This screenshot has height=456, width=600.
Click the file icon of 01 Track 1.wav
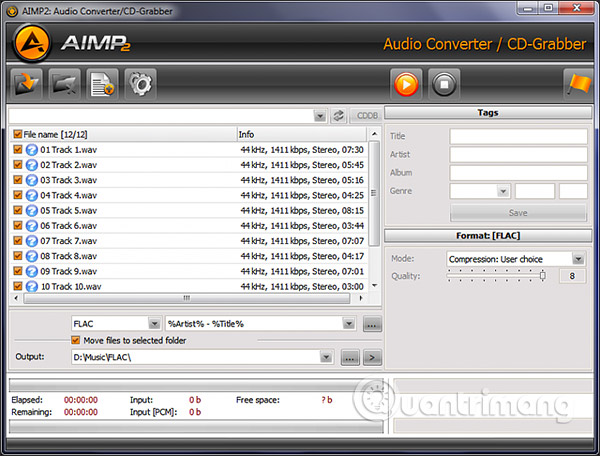(x=32, y=150)
